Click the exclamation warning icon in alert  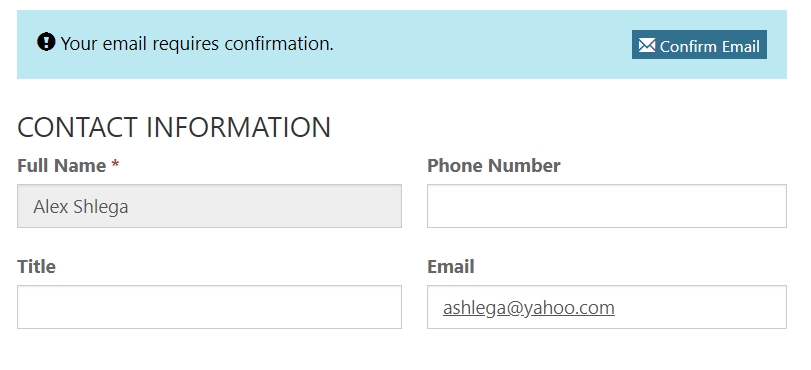tap(46, 42)
